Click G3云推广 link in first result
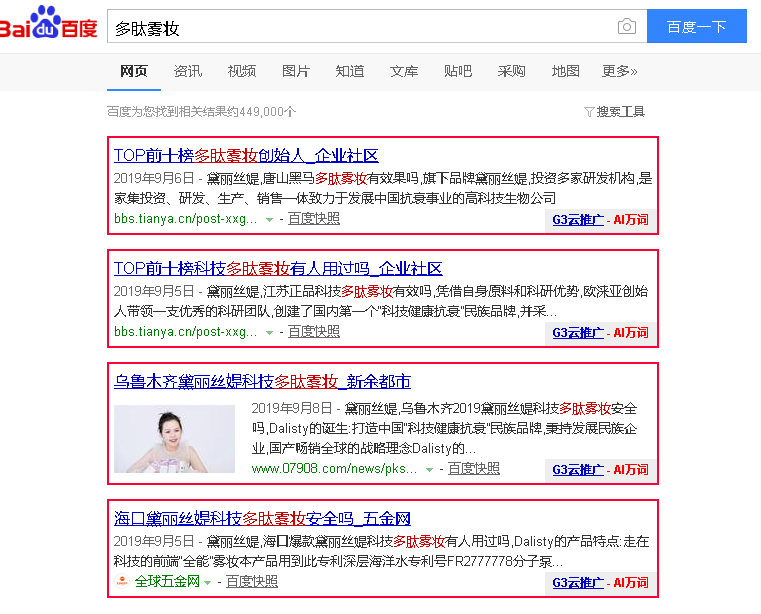 (578, 220)
